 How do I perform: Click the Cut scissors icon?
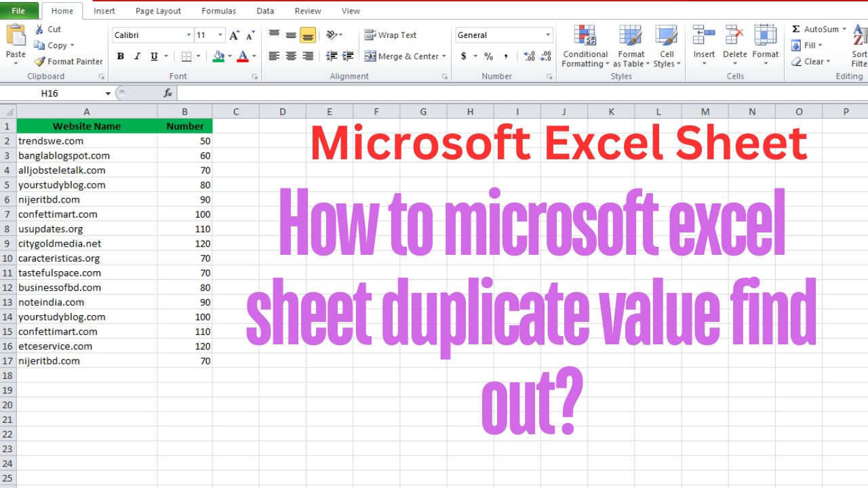(39, 29)
